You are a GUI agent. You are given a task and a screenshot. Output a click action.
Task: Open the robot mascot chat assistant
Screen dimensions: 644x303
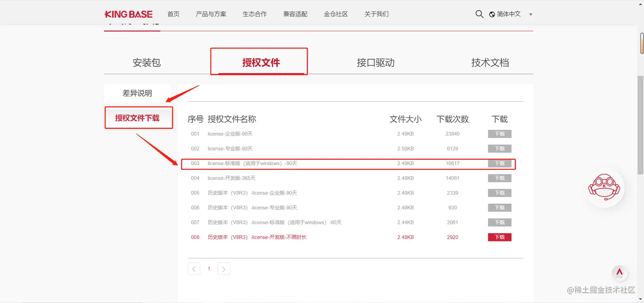coord(605,188)
